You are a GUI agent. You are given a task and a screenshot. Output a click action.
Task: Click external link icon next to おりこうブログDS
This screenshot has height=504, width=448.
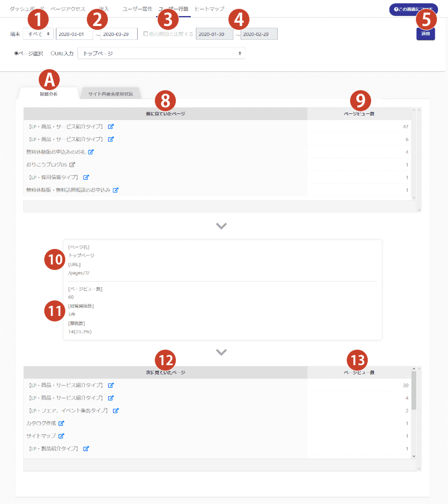(x=72, y=165)
